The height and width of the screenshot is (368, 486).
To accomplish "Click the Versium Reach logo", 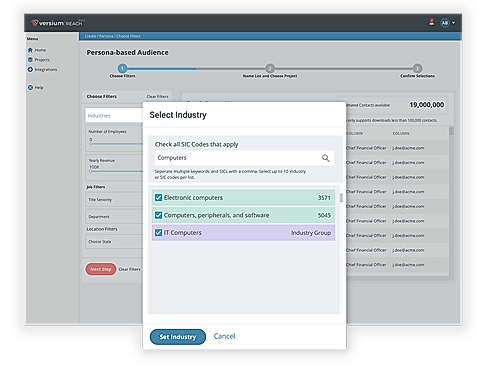I will 58,23.
